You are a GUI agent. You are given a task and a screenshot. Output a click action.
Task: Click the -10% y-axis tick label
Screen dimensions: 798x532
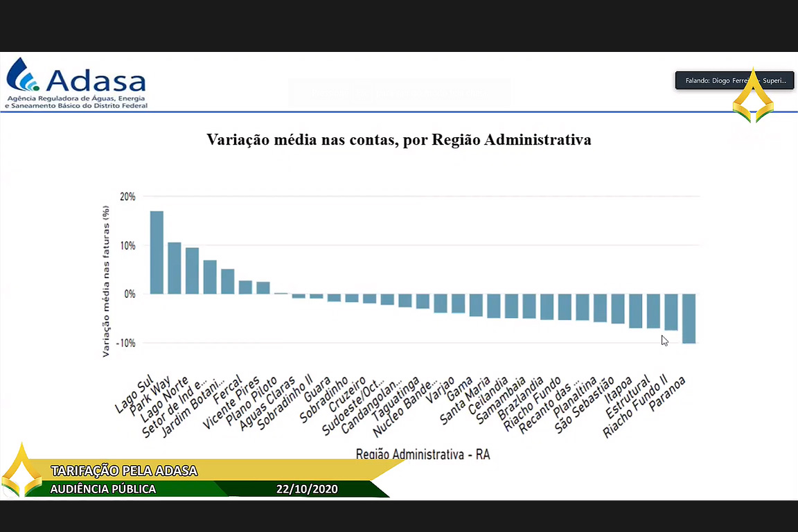pyautogui.click(x=126, y=343)
